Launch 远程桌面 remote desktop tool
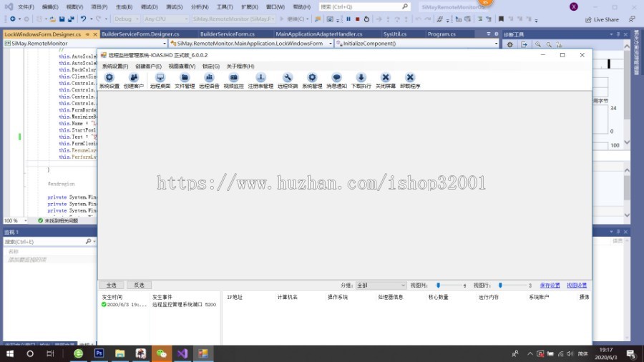Image resolution: width=644 pixels, height=362 pixels. (x=160, y=80)
